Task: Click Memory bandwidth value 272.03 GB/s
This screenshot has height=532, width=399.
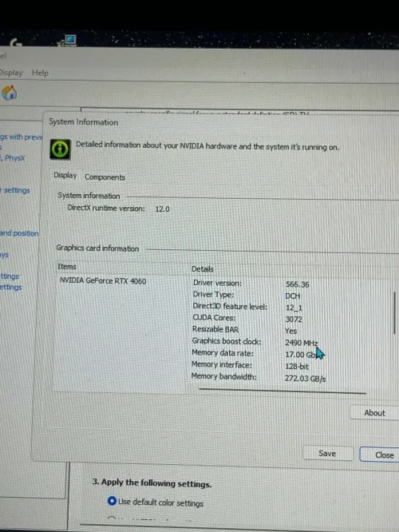Action: (305, 379)
